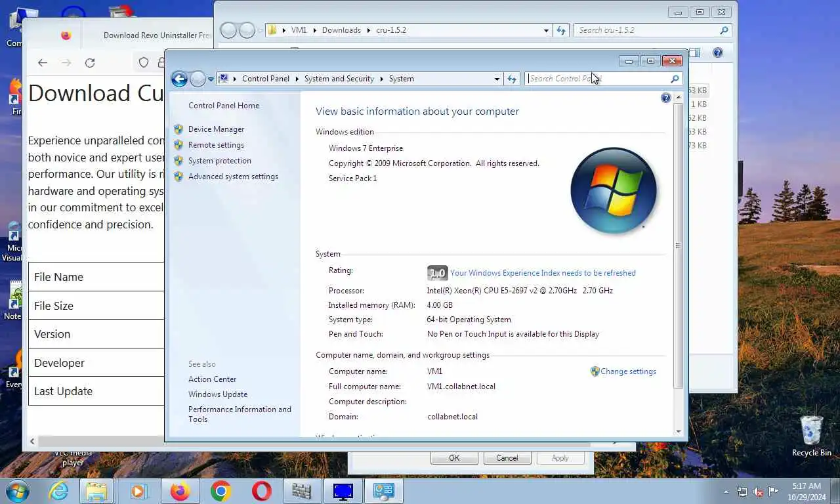Click the network icon in the system tray
The image size is (840, 504).
tap(742, 492)
